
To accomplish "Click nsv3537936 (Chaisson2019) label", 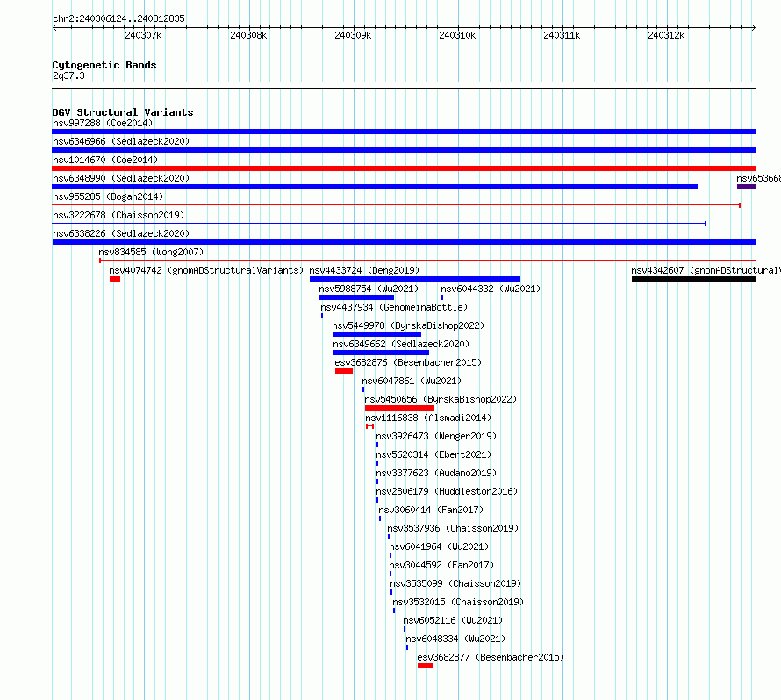I will [454, 528].
